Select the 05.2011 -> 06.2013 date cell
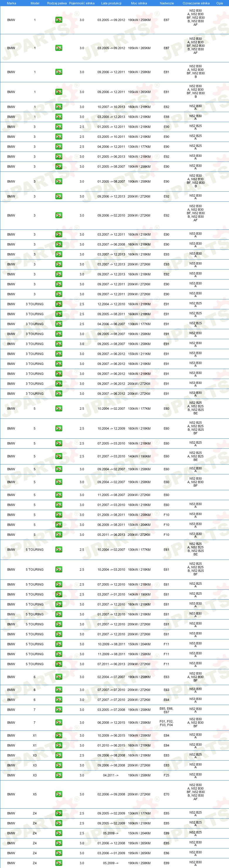Image resolution: width=229 pixels, height=868 pixels. point(111,535)
